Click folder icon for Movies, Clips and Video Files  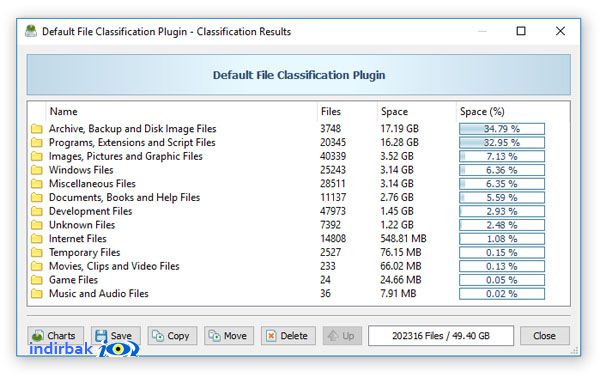(37, 266)
